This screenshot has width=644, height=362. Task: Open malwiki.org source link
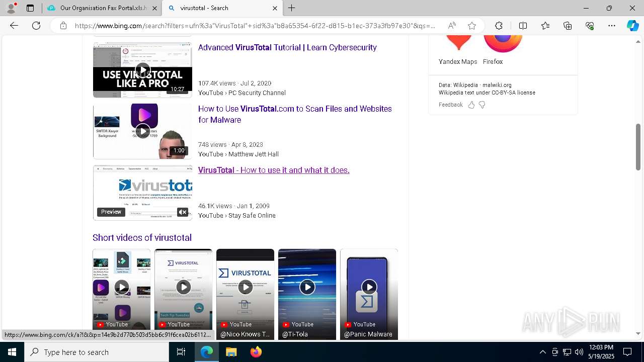(x=497, y=85)
